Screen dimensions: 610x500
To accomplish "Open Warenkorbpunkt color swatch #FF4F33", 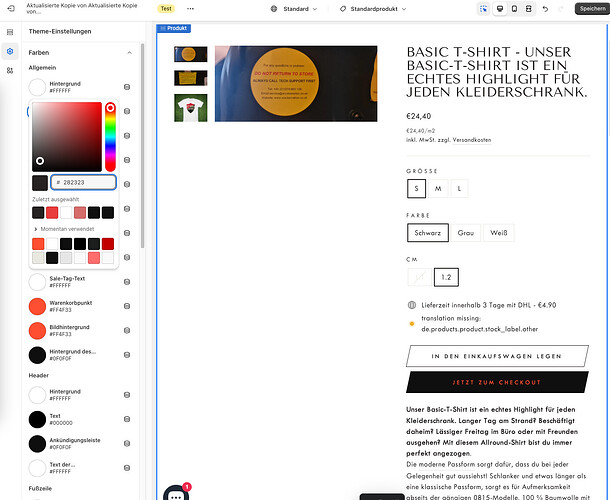I will (x=37, y=306).
